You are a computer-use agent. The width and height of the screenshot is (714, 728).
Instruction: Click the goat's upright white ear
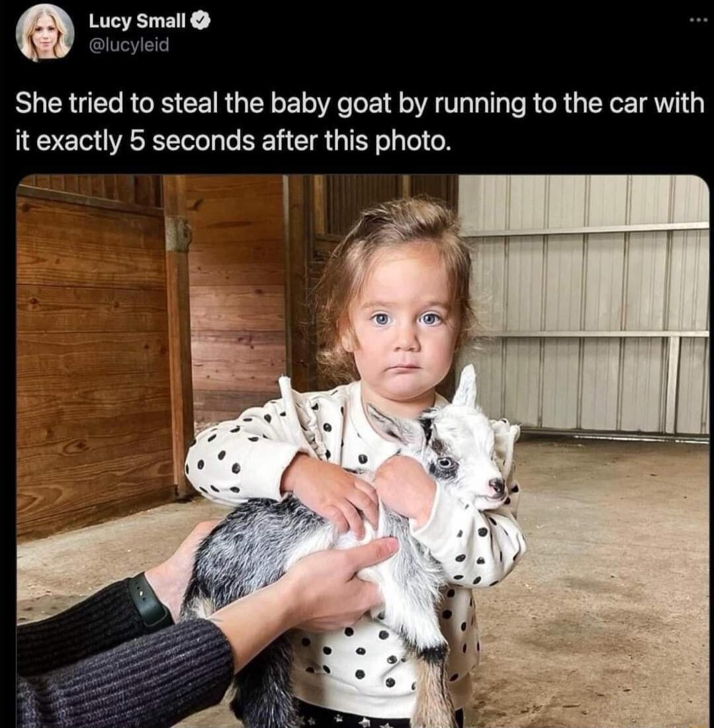[x=466, y=385]
